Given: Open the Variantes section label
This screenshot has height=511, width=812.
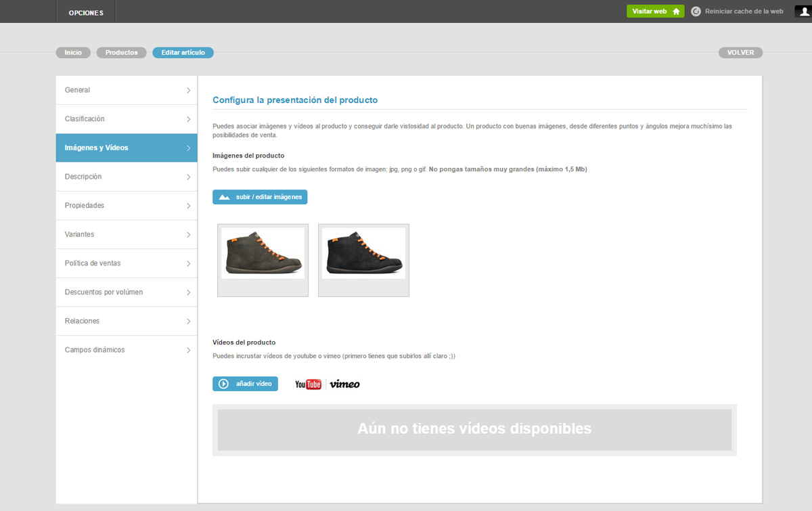Looking at the screenshot, I should click(x=79, y=235).
